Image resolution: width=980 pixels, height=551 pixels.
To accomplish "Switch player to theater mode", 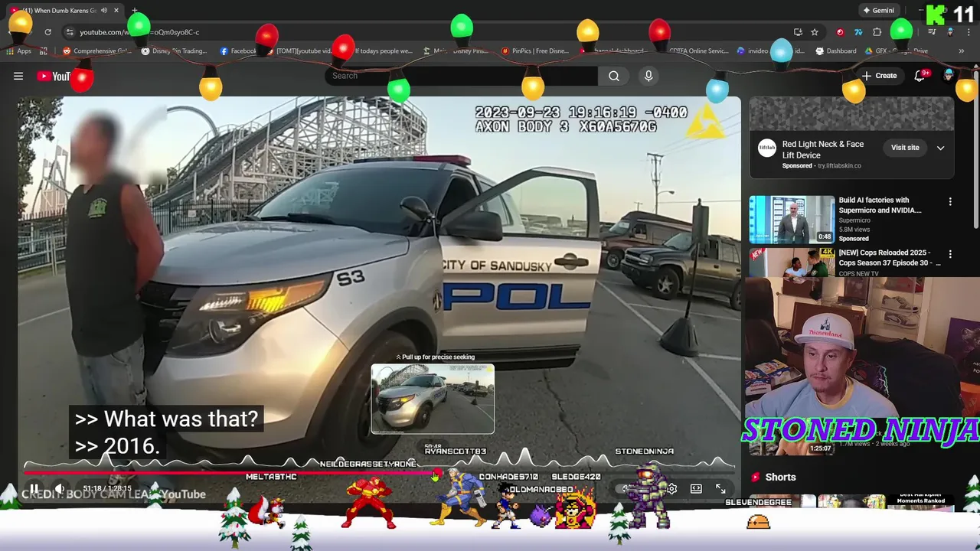I will (x=696, y=488).
